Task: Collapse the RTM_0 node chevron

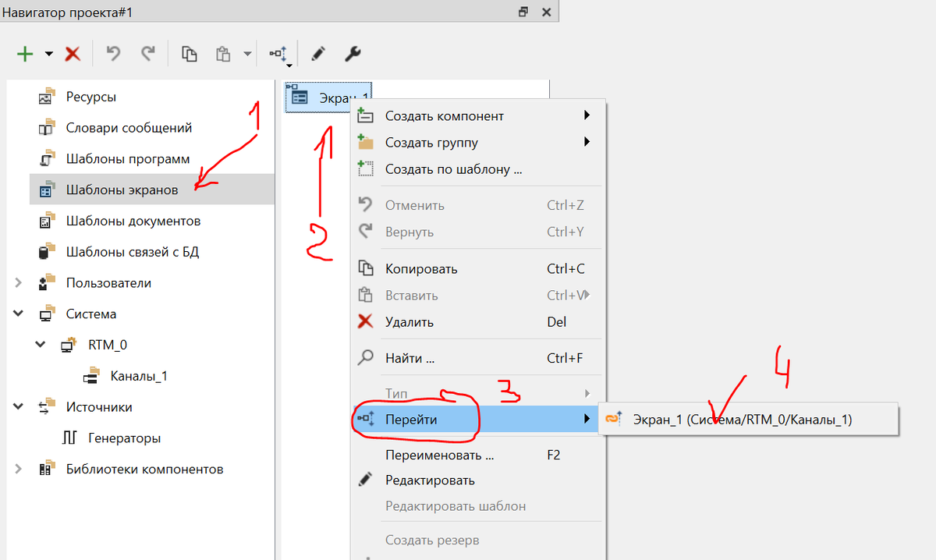Action: 41,345
